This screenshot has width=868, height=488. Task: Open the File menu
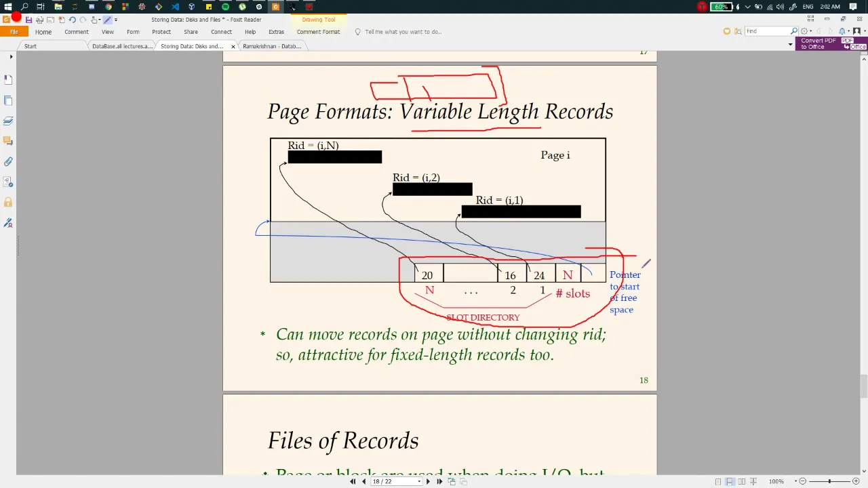14,32
